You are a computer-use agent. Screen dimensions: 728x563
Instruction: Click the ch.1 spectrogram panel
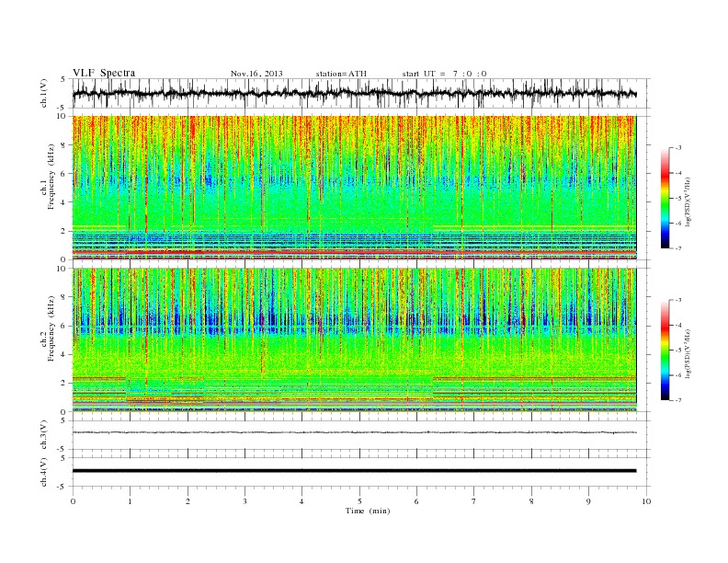point(354,188)
